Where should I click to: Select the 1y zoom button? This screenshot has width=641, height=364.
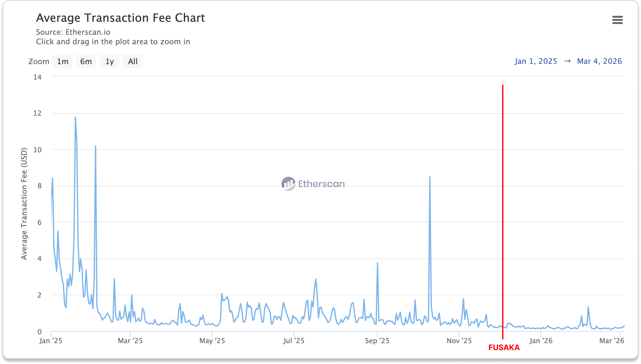pos(109,61)
